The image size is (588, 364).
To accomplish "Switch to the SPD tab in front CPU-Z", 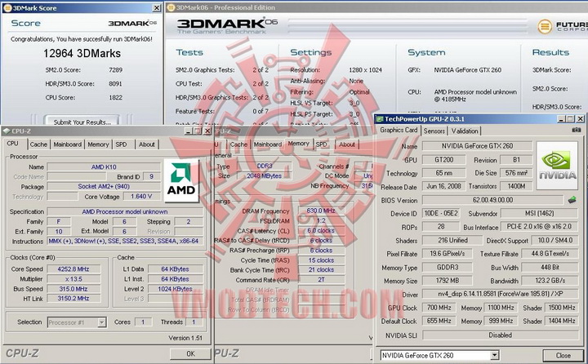I will coord(121,144).
